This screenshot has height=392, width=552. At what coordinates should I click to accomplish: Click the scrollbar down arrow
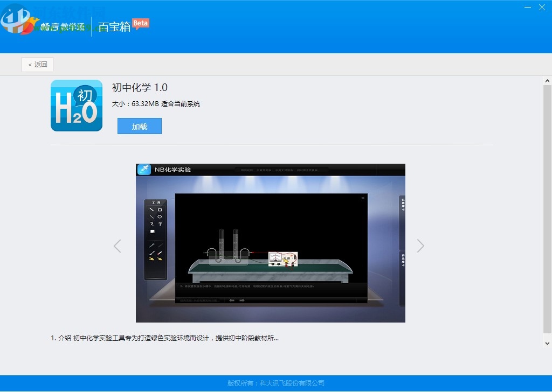pyautogui.click(x=547, y=344)
